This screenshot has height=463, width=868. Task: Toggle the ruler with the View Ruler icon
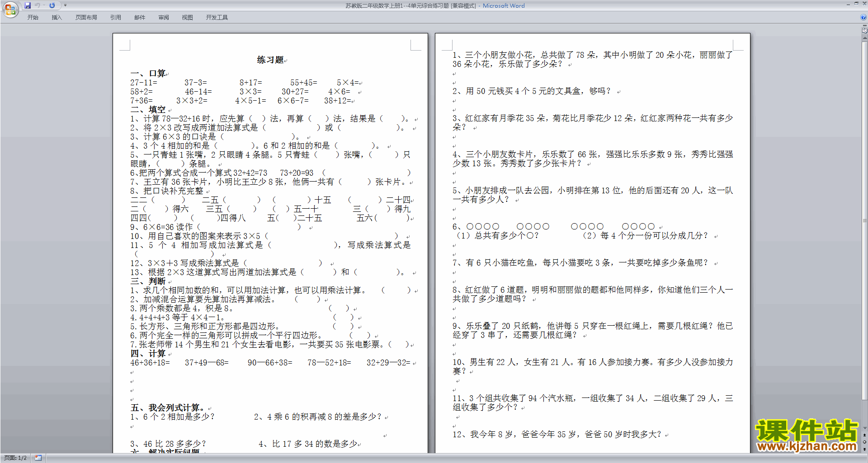[x=865, y=31]
